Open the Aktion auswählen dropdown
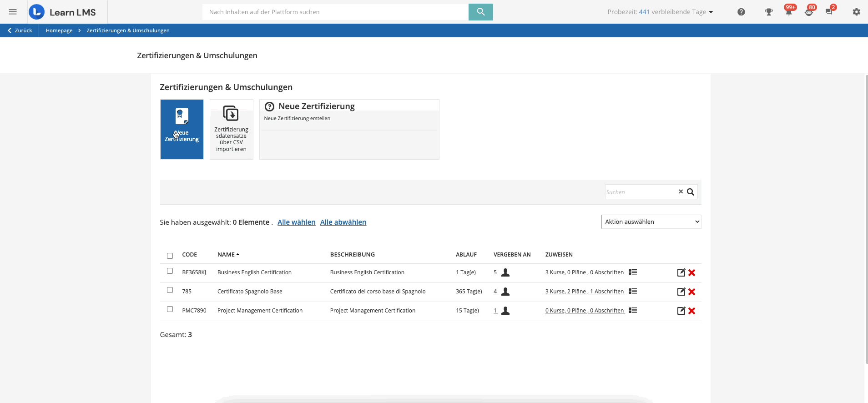 pyautogui.click(x=651, y=222)
